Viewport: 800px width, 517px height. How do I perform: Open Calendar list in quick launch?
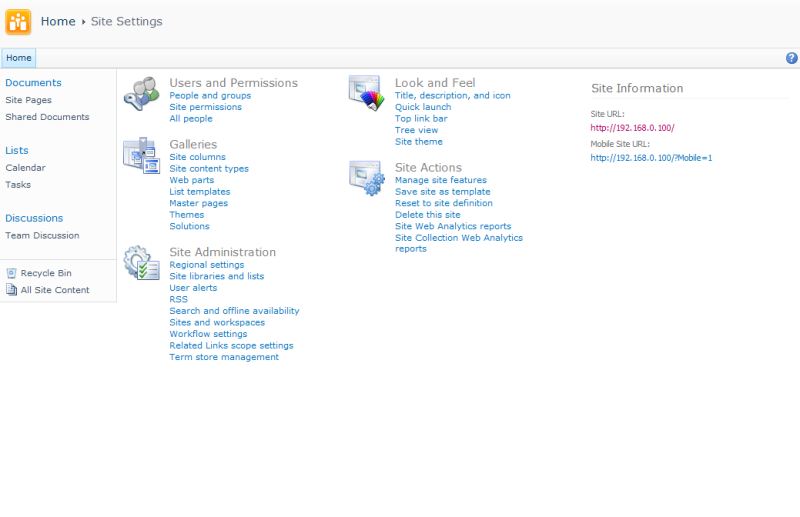click(25, 168)
